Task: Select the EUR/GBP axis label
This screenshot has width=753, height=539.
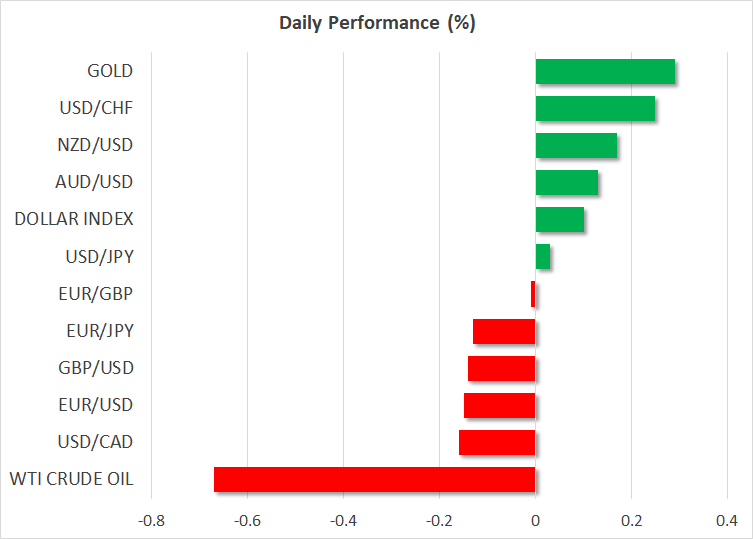Action: point(96,294)
